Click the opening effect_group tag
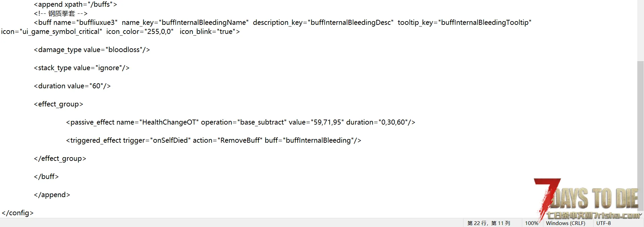This screenshot has height=227, width=644. (58, 104)
